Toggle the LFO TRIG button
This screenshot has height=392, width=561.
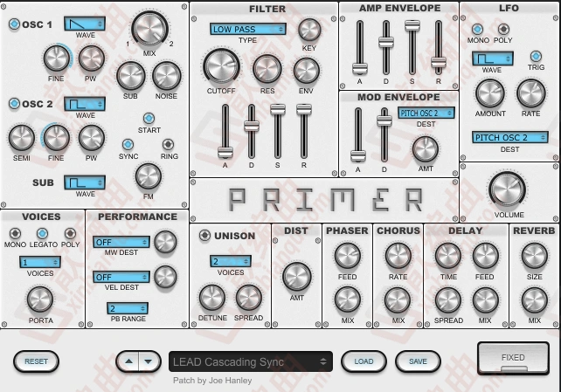pyautogui.click(x=536, y=56)
